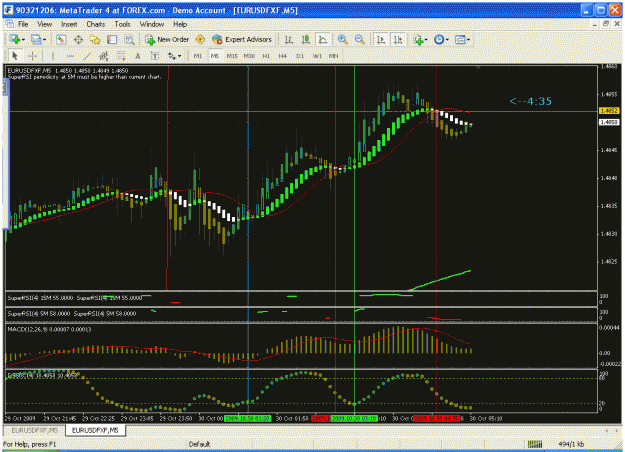Image resolution: width=625 pixels, height=452 pixels.
Task: Open the Indicators list button
Action: tap(418, 39)
